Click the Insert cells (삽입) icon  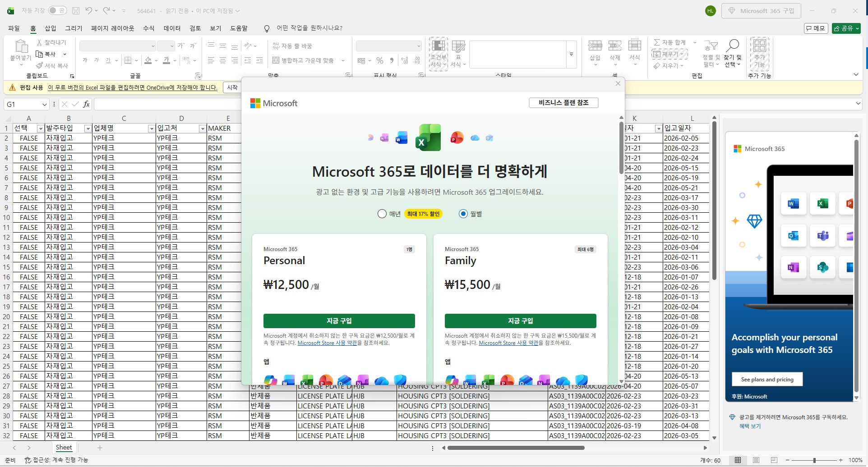pos(595,46)
